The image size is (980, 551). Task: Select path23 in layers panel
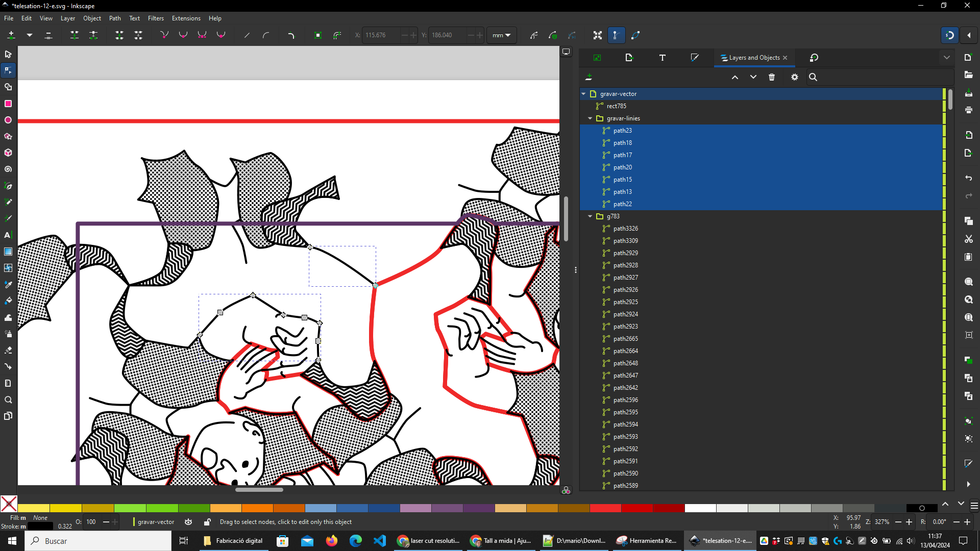[x=622, y=131]
